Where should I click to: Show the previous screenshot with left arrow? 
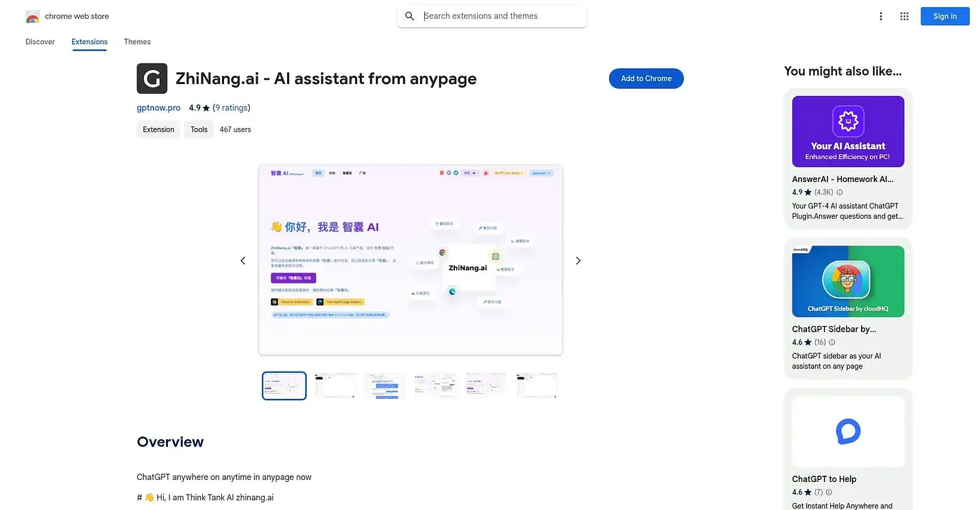243,260
